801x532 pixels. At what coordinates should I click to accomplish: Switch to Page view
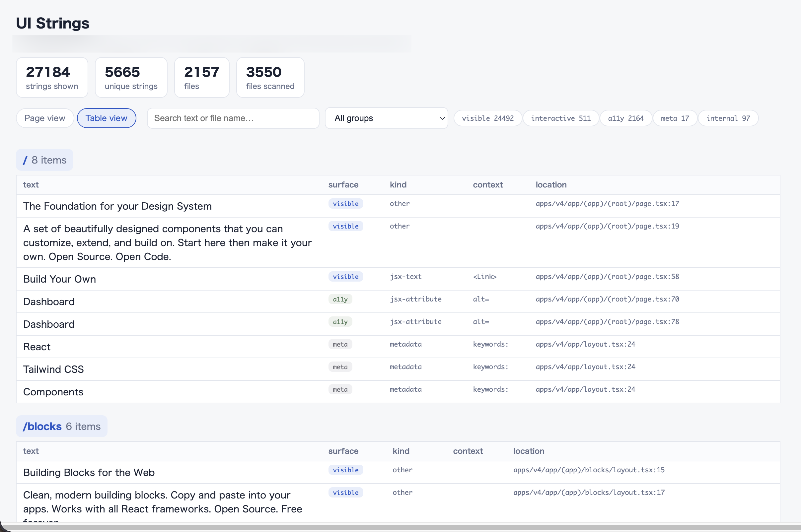click(x=45, y=118)
